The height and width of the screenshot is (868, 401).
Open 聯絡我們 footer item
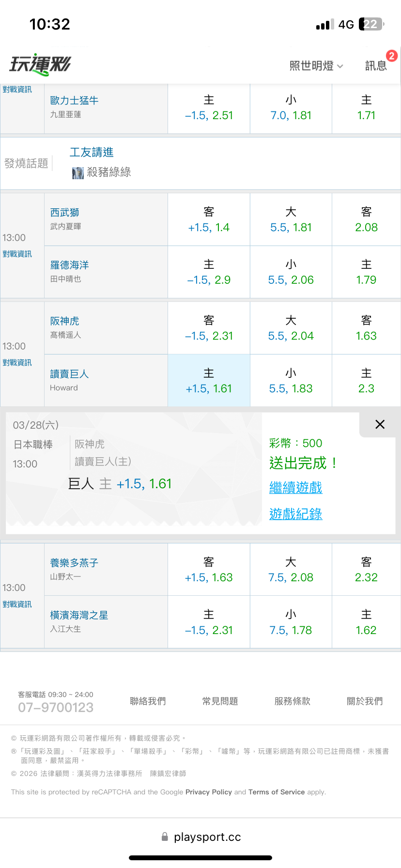(148, 701)
